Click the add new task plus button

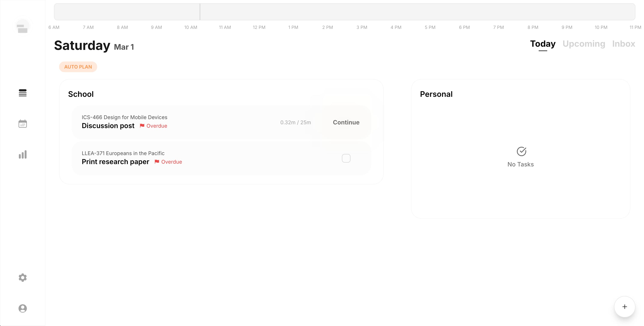[625, 307]
